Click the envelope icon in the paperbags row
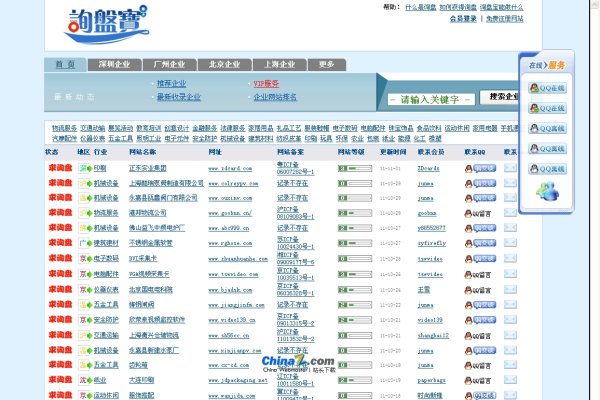 tap(510, 380)
